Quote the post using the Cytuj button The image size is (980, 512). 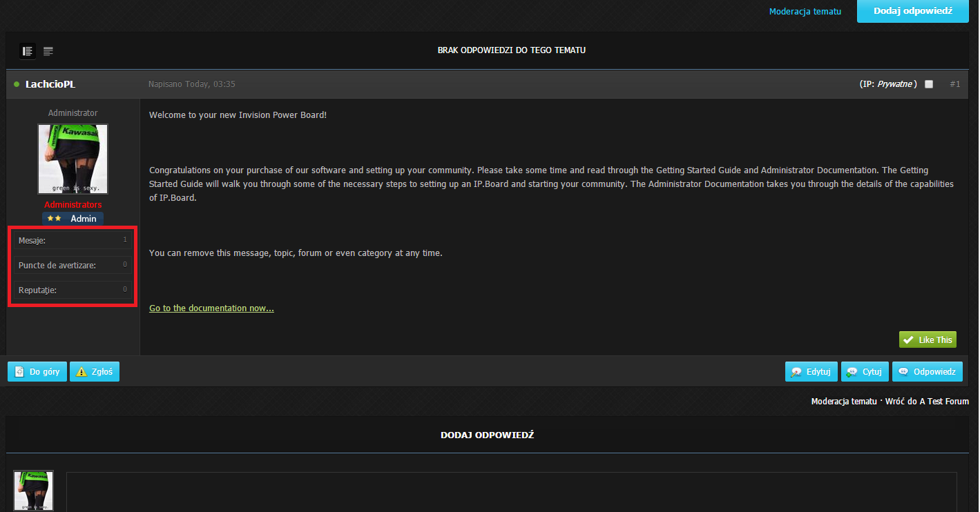click(x=863, y=372)
